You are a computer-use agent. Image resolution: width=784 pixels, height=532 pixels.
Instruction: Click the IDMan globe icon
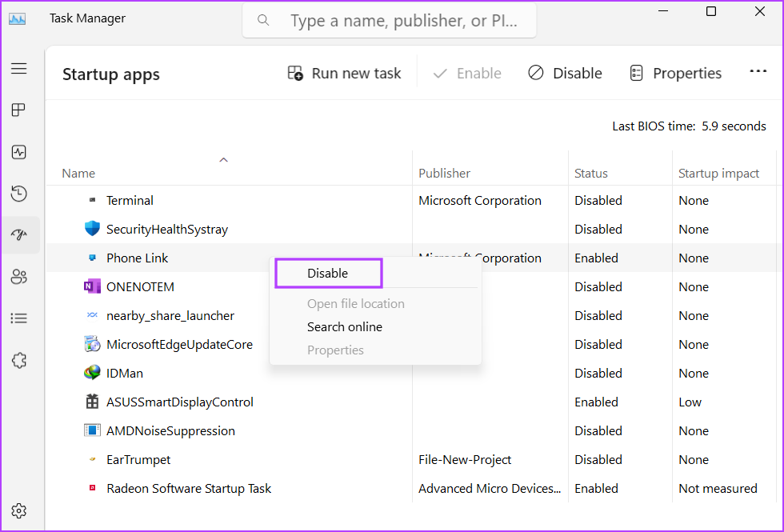(92, 373)
